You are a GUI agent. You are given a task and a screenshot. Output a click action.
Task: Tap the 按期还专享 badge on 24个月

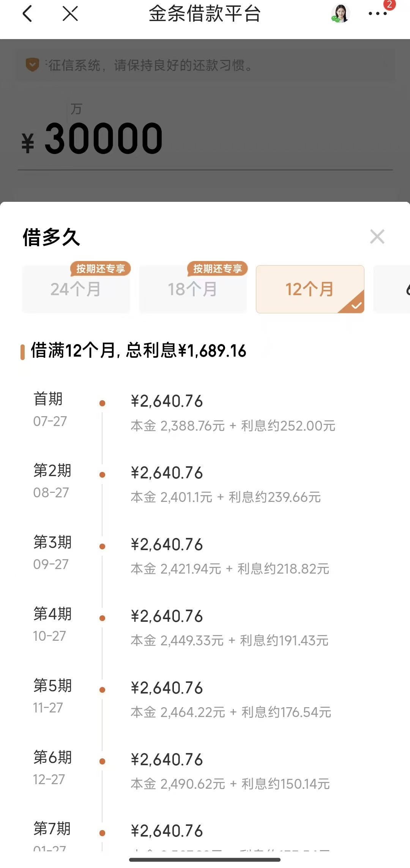(101, 269)
